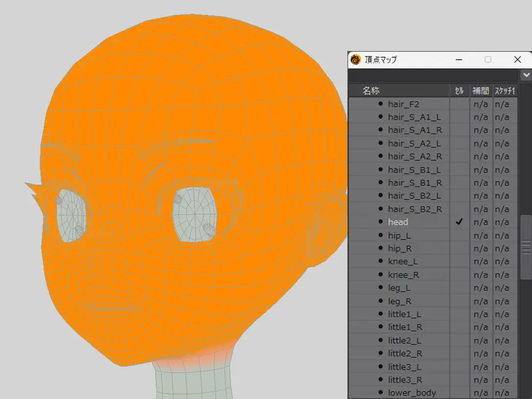Viewport: 532px width, 399px height.
Task: Click the modo app icon in title bar
Action: pos(355,60)
